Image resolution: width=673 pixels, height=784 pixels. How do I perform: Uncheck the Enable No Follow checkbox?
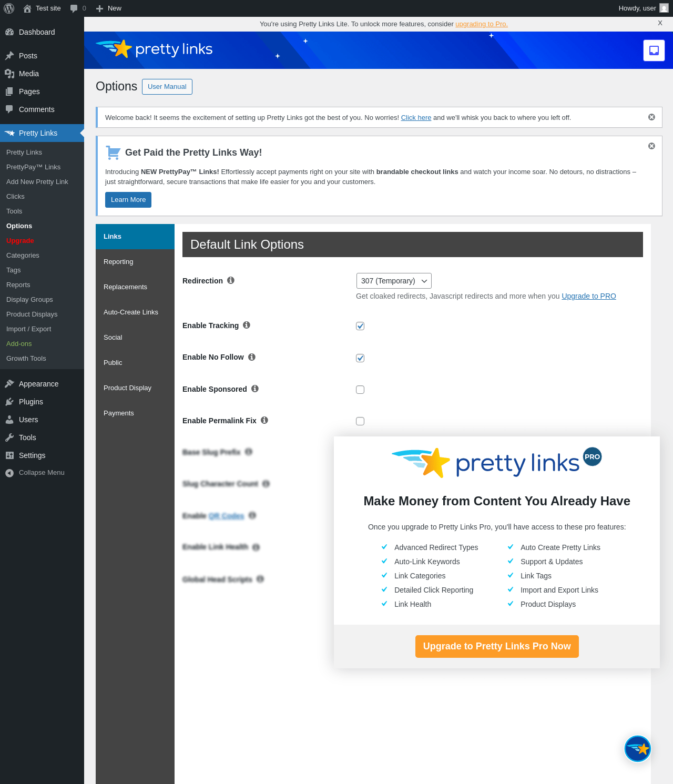tap(360, 358)
